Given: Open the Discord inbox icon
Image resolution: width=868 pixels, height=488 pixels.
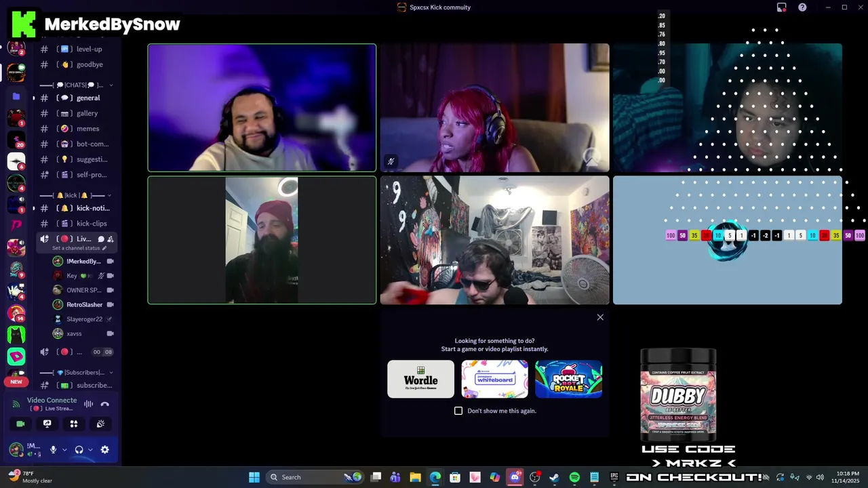Looking at the screenshot, I should point(781,7).
